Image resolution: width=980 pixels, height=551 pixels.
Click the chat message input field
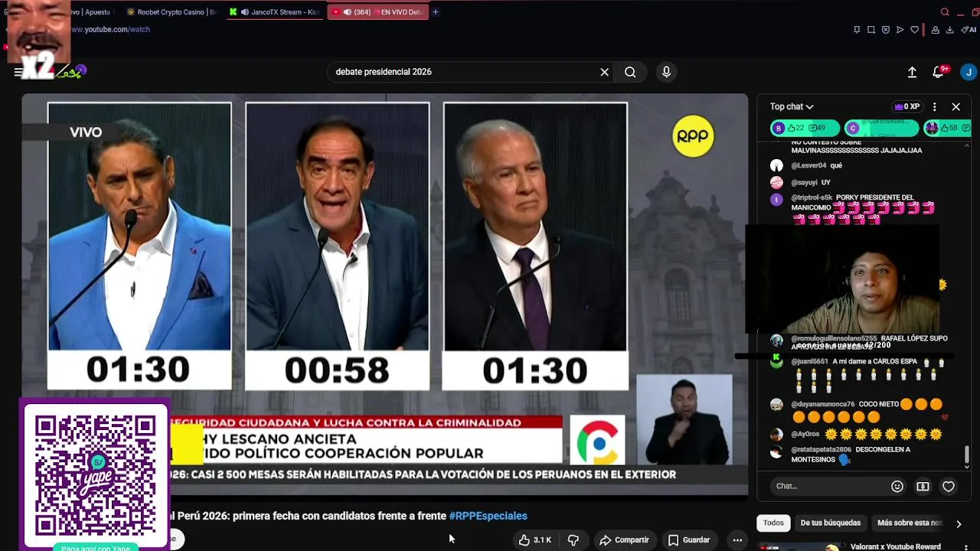point(830,486)
